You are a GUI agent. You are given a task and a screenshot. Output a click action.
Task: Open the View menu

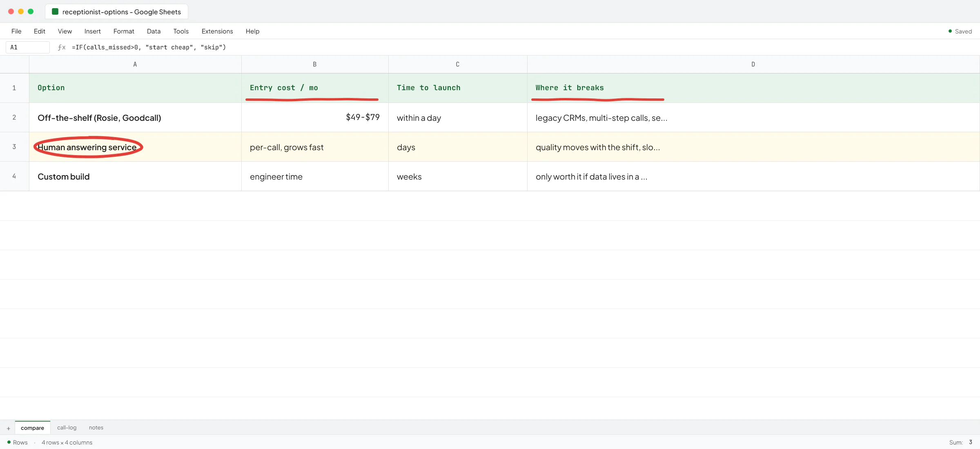65,31
